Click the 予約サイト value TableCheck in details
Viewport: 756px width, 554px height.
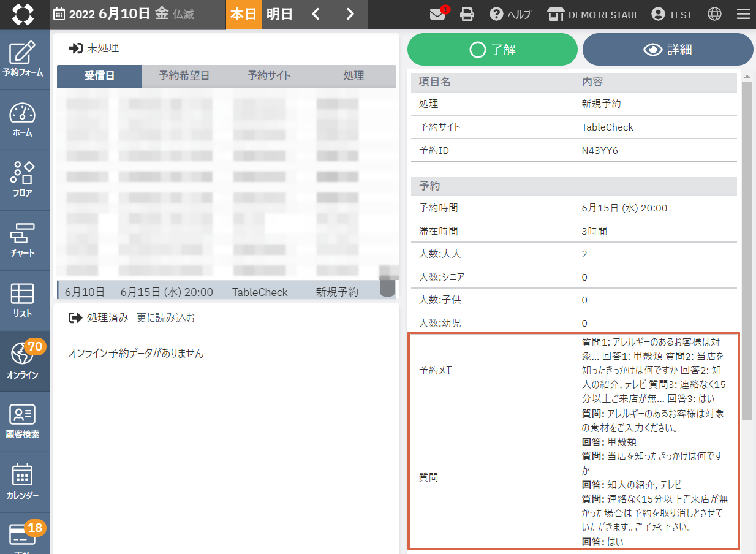click(607, 127)
